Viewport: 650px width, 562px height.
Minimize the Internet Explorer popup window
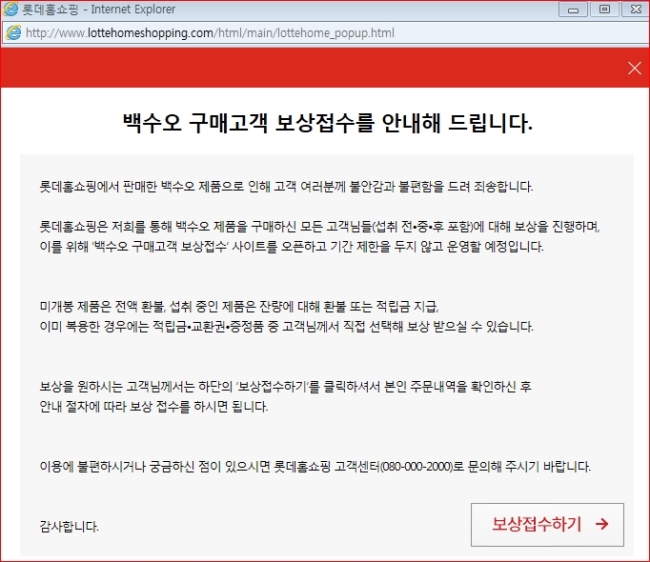click(573, 9)
